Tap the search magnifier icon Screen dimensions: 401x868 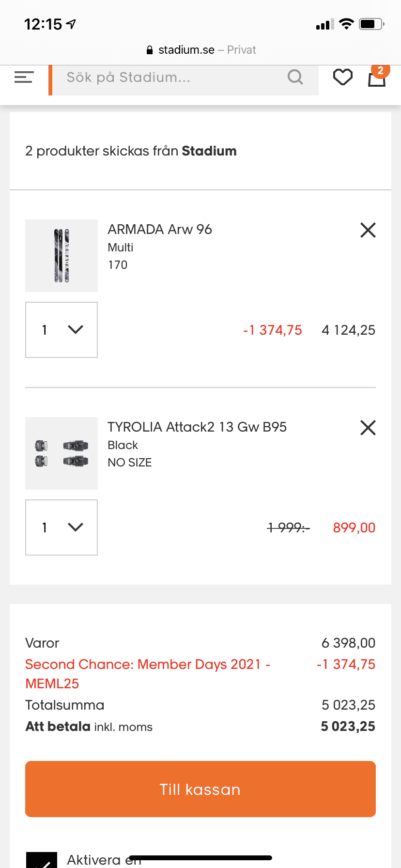pyautogui.click(x=295, y=77)
